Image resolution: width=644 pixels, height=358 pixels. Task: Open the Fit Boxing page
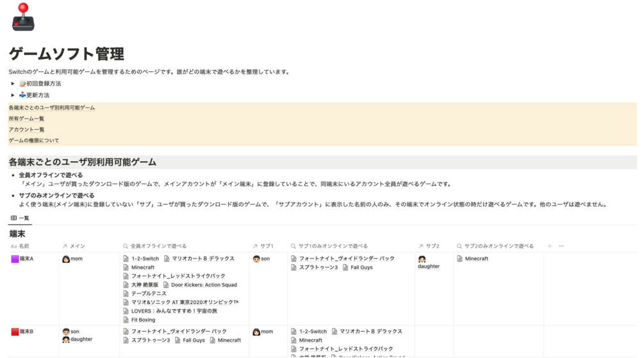pyautogui.click(x=139, y=320)
